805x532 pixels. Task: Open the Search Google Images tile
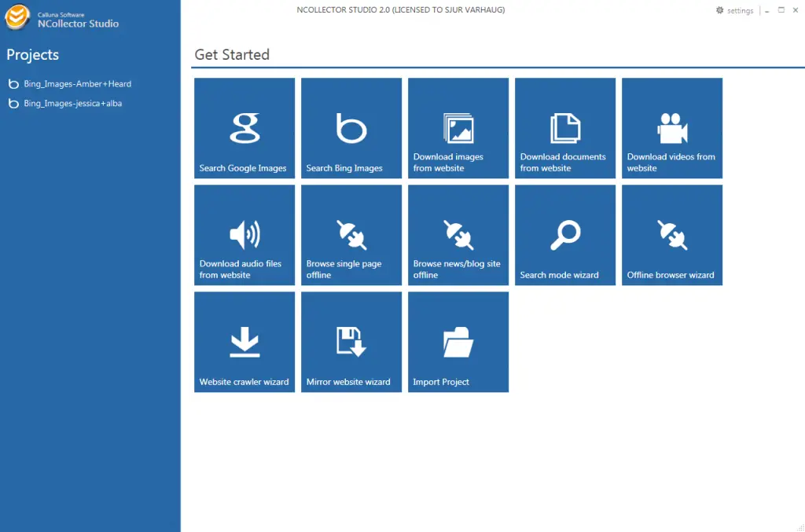point(244,128)
